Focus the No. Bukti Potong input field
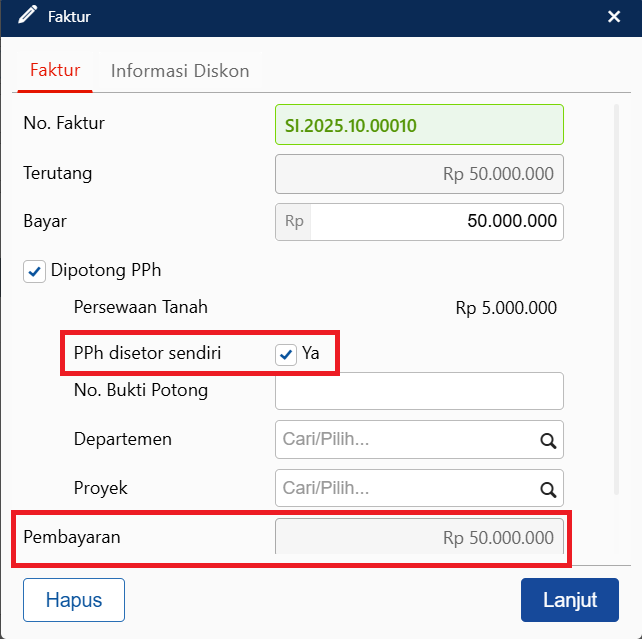The image size is (642, 639). (419, 391)
